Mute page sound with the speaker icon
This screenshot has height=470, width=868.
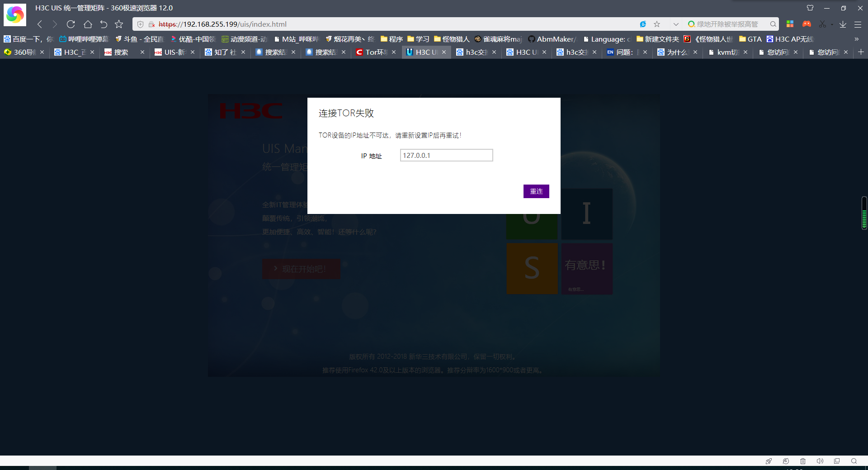[x=820, y=461]
